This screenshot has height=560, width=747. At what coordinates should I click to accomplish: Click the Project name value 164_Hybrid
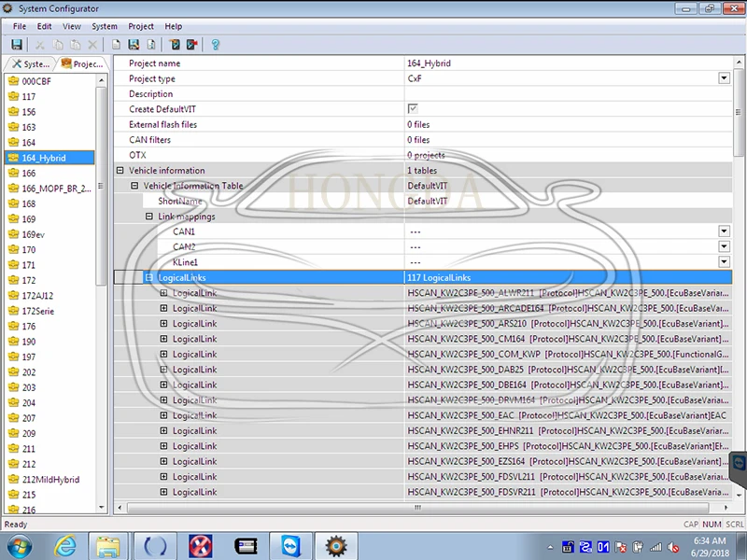(x=429, y=63)
